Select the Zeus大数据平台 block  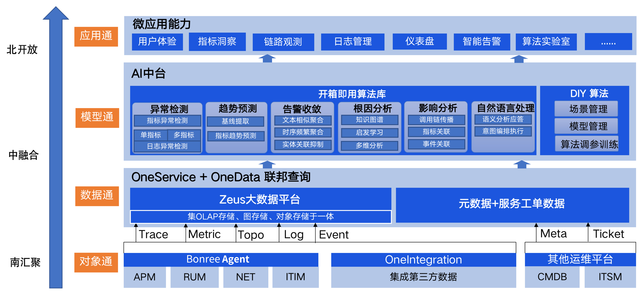point(260,199)
